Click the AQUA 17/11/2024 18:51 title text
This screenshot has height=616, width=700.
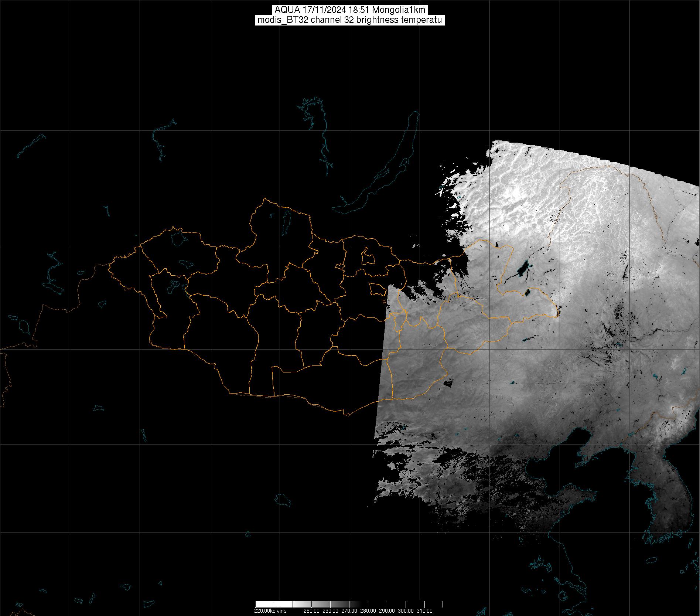[350, 10]
